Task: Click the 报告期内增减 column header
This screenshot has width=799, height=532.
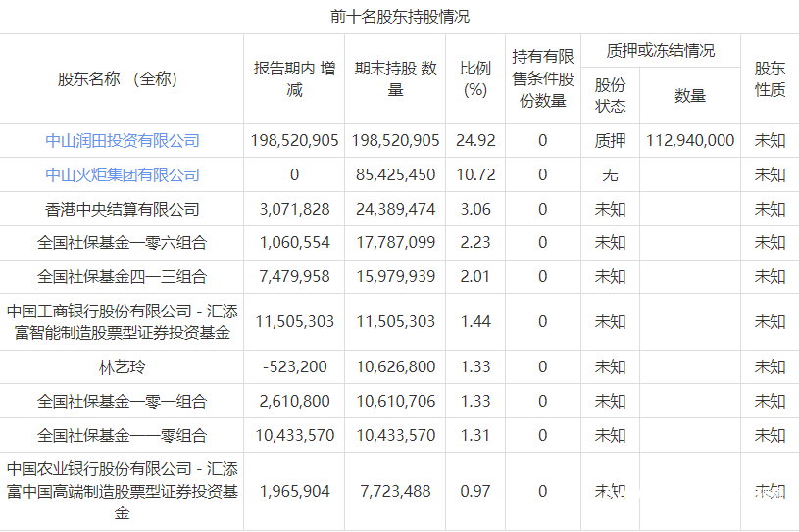Action: tap(294, 79)
